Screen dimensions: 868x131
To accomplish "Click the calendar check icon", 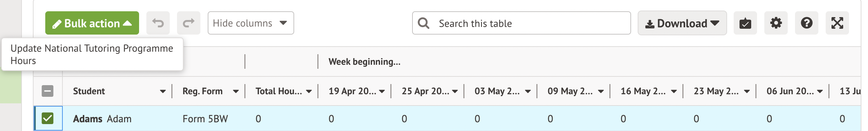I will pos(745,23).
